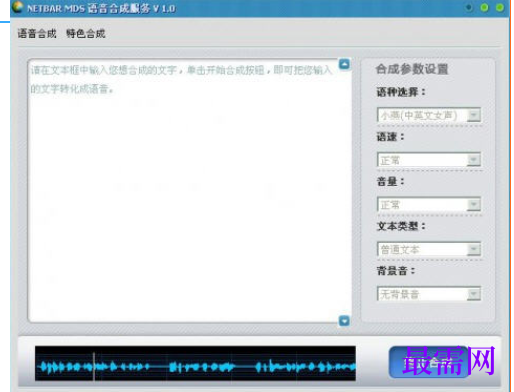
Task: Click the waveform playback position marker
Action: click(94, 366)
